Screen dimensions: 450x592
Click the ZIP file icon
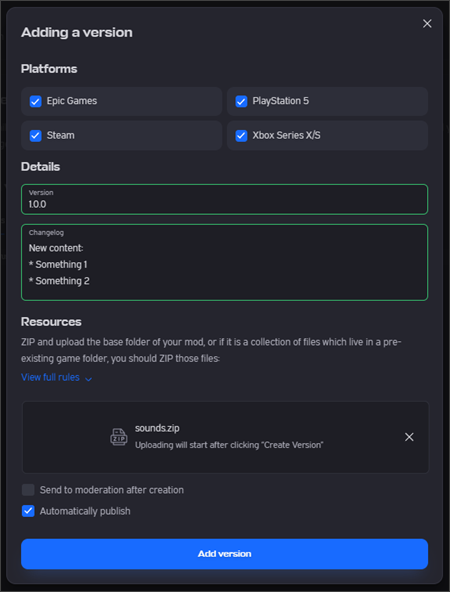(119, 437)
